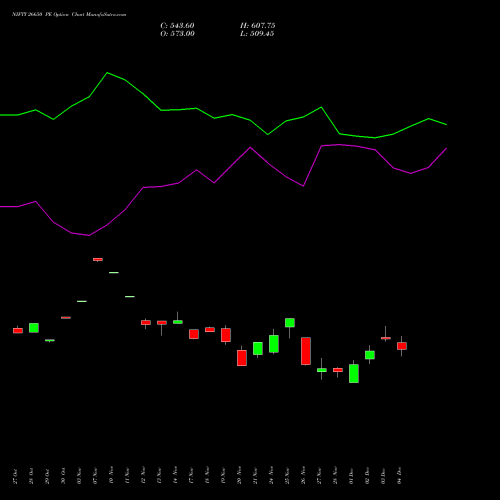The height and width of the screenshot is (500, 500).
Task: Select the green candle for 14 Nov
Action: [x=178, y=322]
